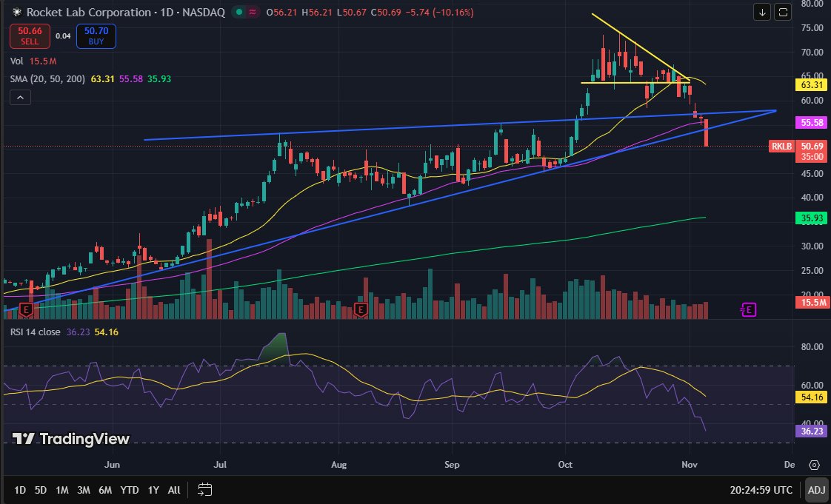Click the earnings E marker near August
The image size is (831, 504).
point(361,309)
